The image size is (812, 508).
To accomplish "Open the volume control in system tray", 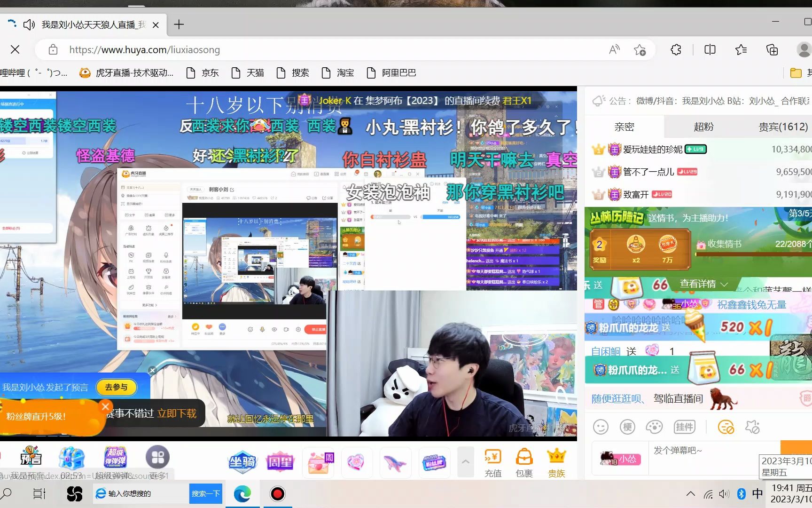I will (x=724, y=494).
